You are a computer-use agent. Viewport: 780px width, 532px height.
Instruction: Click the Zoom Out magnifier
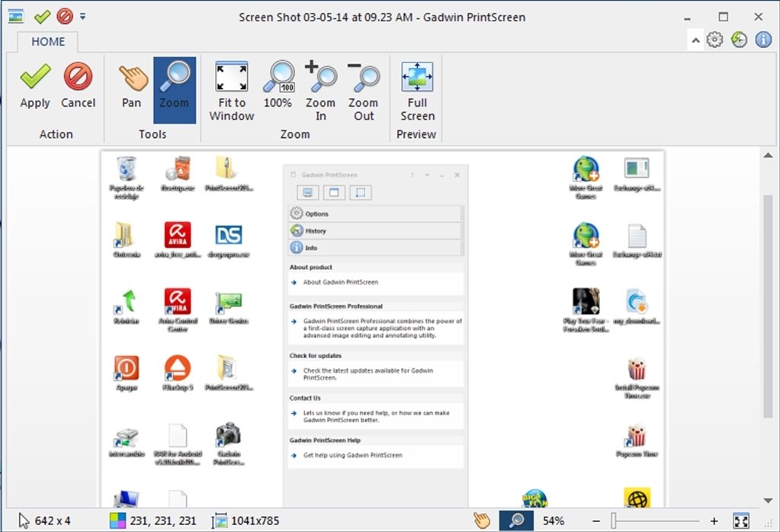click(x=364, y=91)
